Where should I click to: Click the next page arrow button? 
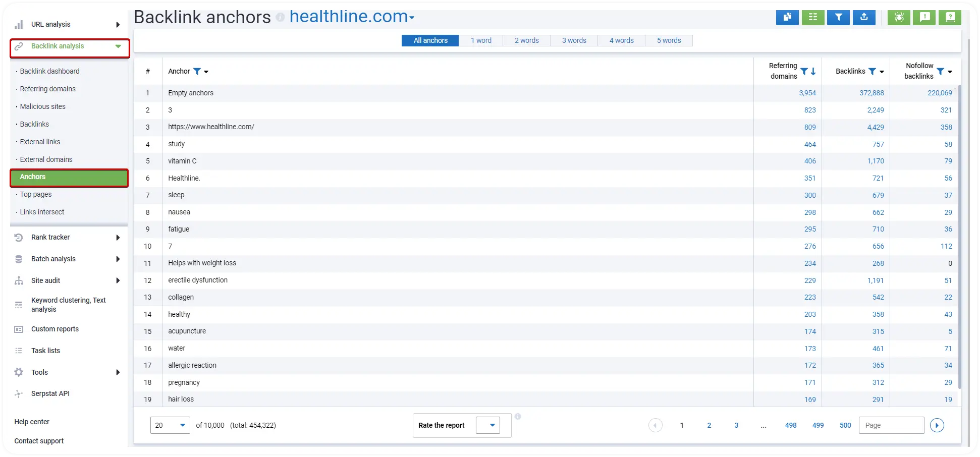[x=937, y=425]
